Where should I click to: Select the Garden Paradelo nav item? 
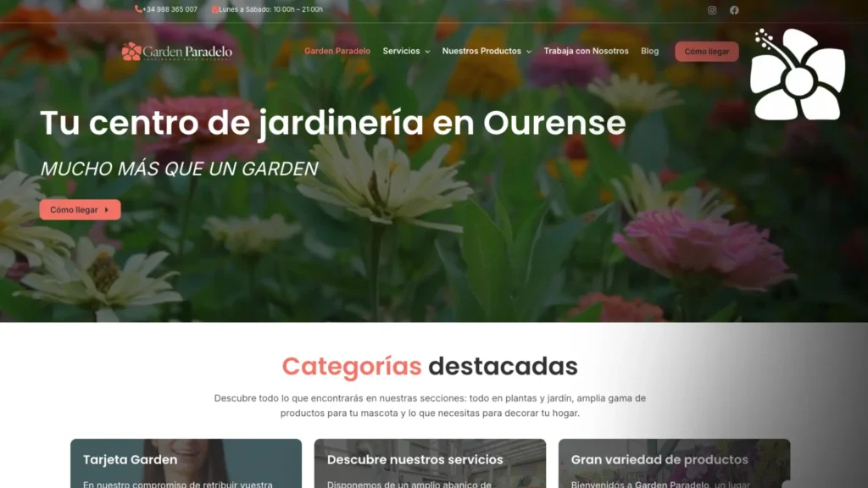(337, 51)
